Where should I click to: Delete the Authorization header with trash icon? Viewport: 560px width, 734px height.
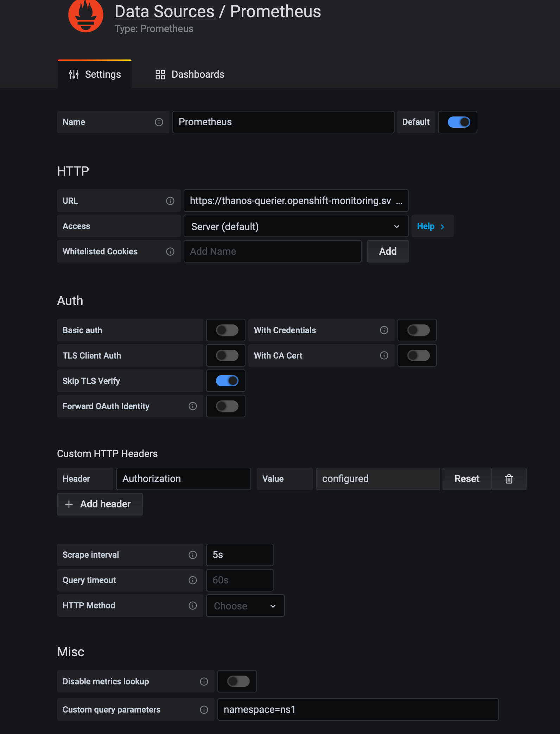coord(509,479)
